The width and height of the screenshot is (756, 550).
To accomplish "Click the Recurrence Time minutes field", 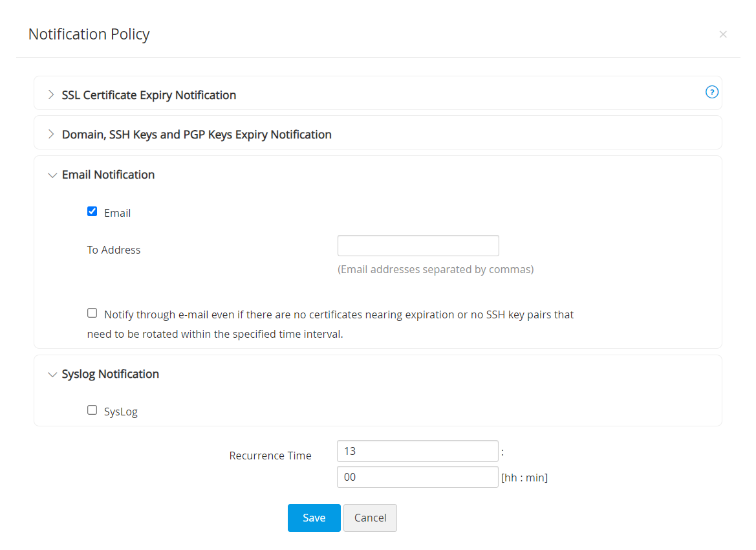I will pyautogui.click(x=418, y=477).
